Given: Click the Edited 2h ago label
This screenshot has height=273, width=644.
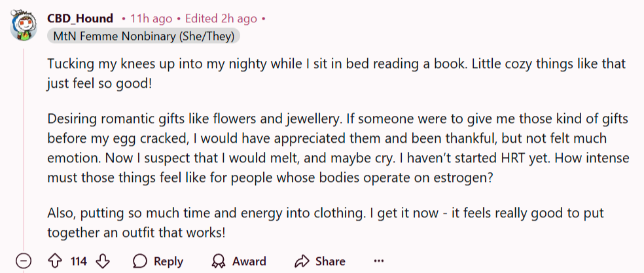Looking at the screenshot, I should point(221,18).
